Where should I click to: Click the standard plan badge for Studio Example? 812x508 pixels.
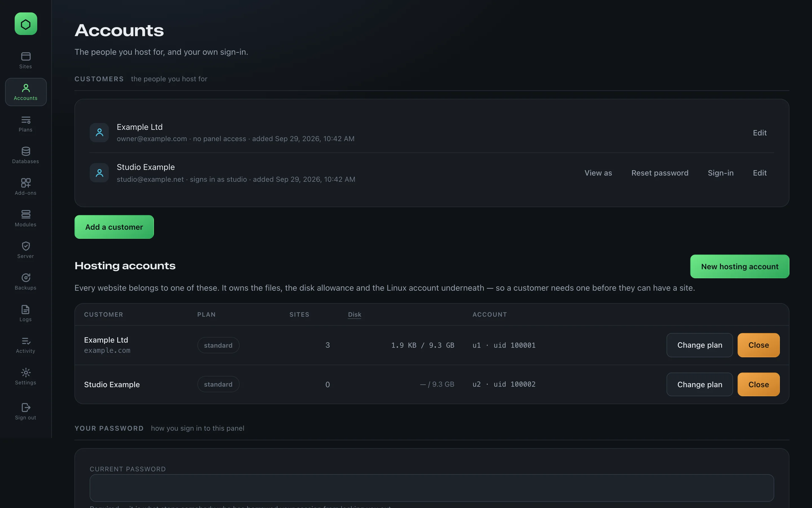tap(218, 384)
